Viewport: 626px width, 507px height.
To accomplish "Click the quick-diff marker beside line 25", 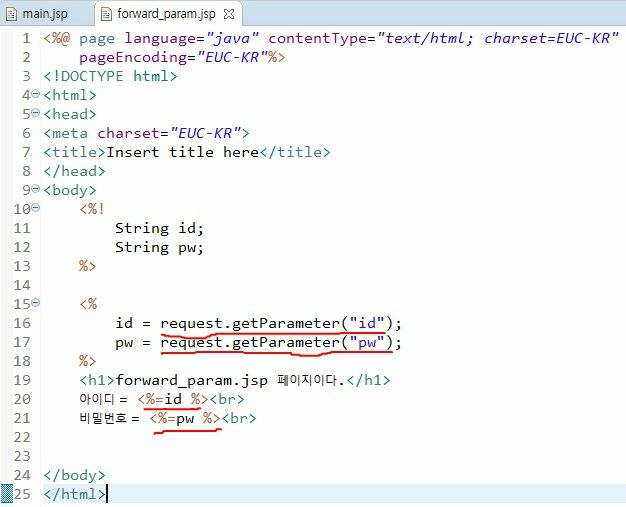I will click(7, 494).
